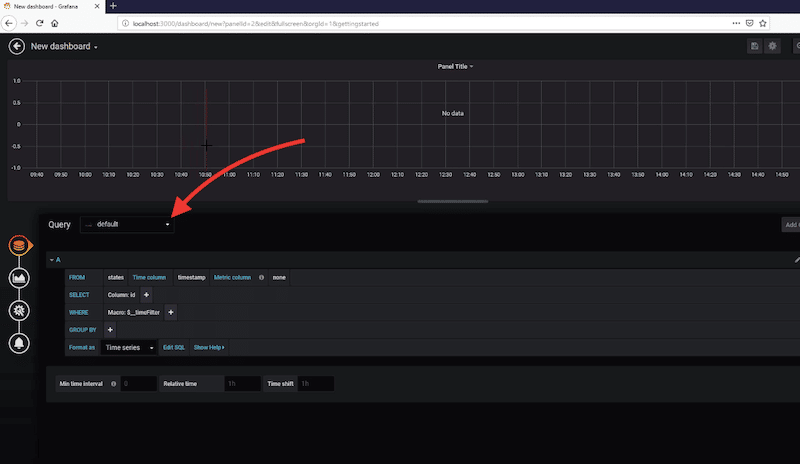Open browser page actions ellipsis menu
The height and width of the screenshot is (464, 800).
736,23
